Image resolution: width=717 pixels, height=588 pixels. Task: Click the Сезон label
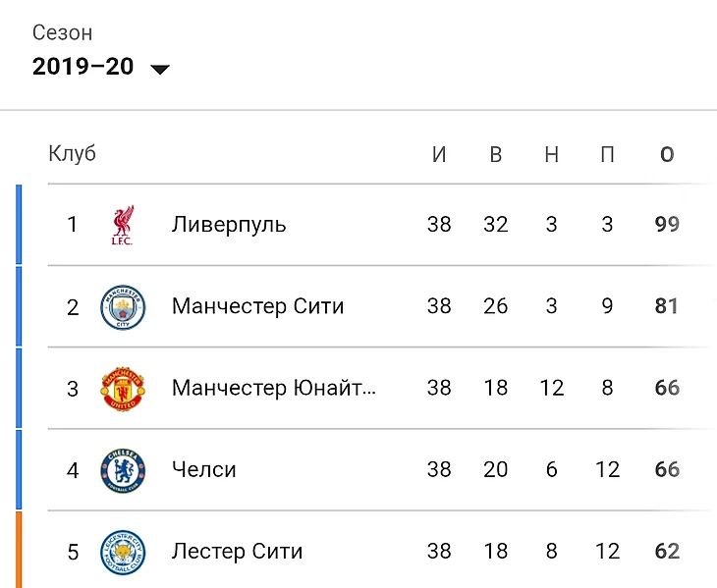tap(62, 33)
